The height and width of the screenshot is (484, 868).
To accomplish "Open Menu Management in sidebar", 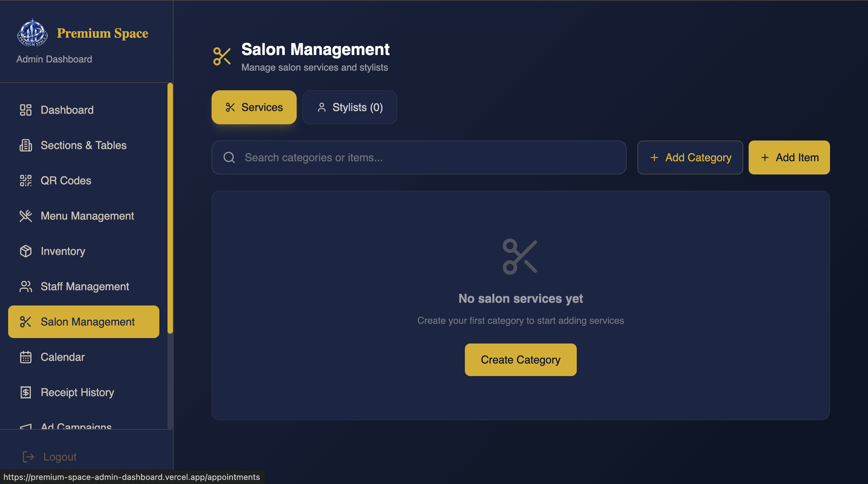I will 84,216.
